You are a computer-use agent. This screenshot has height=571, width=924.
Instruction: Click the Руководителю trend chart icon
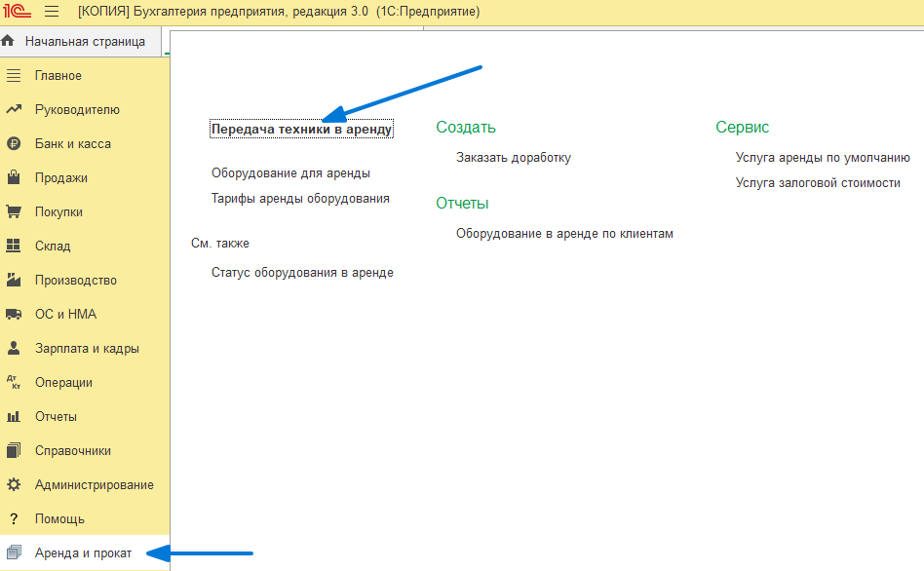pos(14,109)
